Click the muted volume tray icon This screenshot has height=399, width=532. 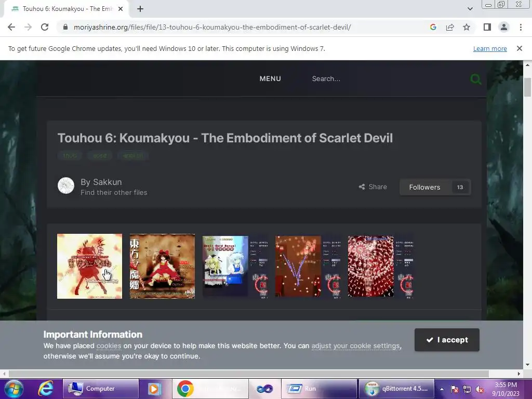coord(480,389)
